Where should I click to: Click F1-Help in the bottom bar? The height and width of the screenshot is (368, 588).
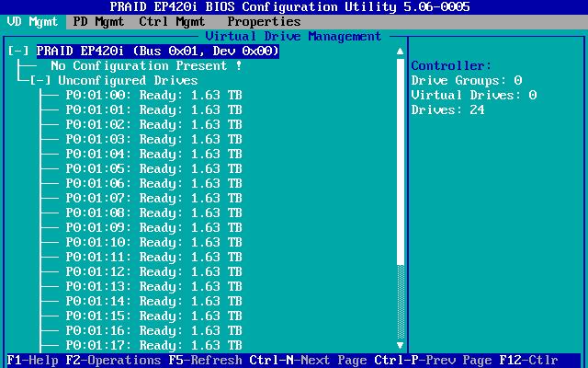click(33, 360)
